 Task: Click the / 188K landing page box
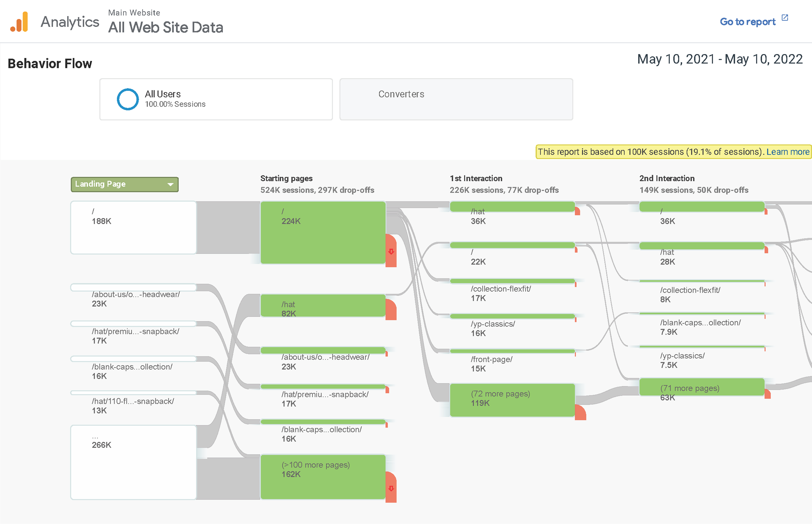point(133,227)
